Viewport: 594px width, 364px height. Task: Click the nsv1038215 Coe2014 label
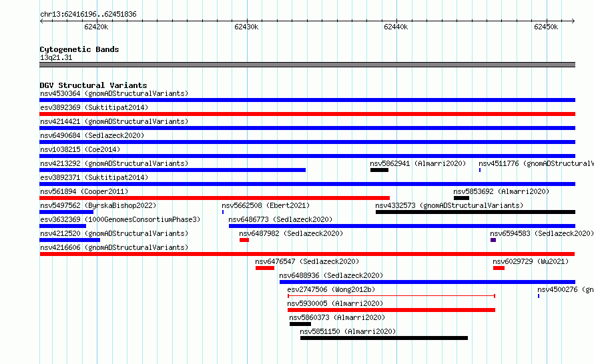pos(80,149)
